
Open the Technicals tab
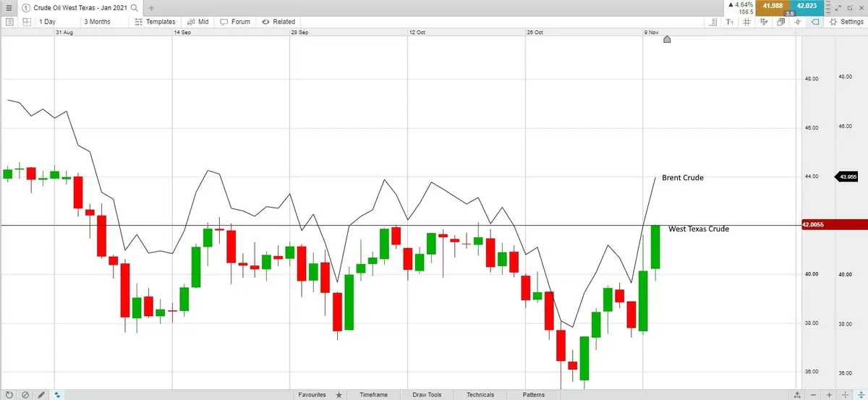(480, 395)
